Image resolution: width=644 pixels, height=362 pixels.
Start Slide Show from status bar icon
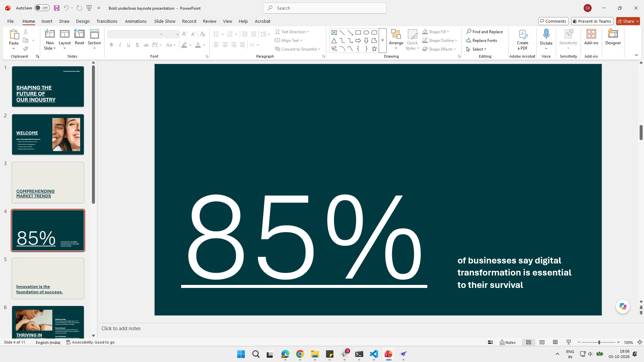[x=569, y=342]
